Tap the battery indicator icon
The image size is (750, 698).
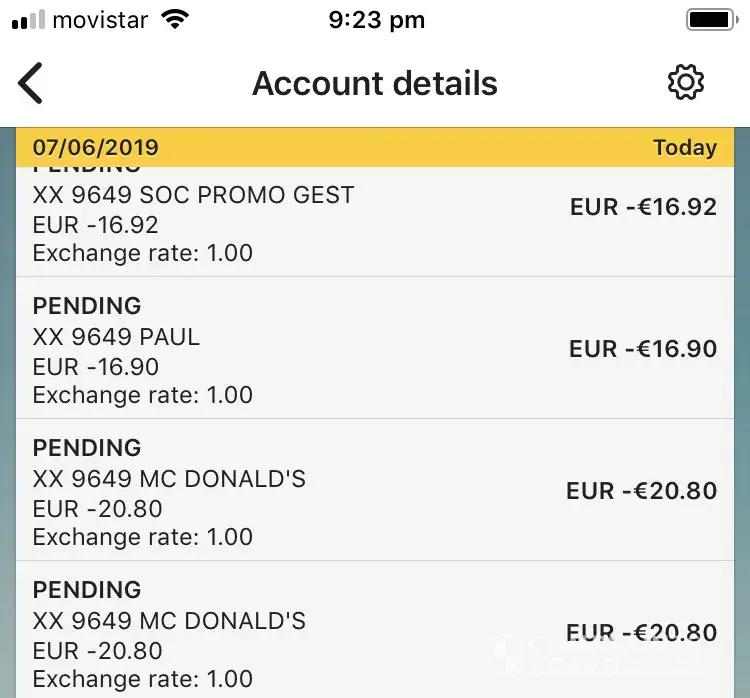tap(712, 20)
